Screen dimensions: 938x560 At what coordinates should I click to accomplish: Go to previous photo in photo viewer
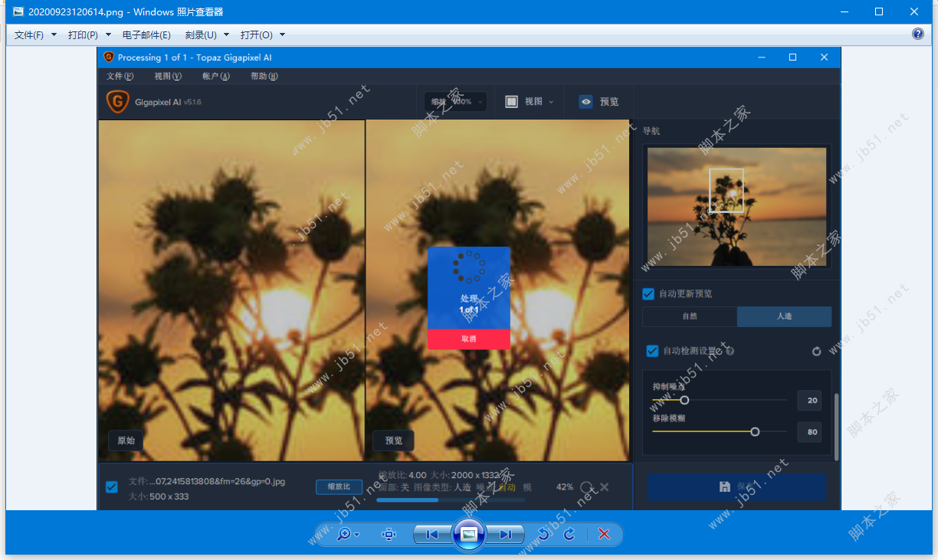click(431, 535)
